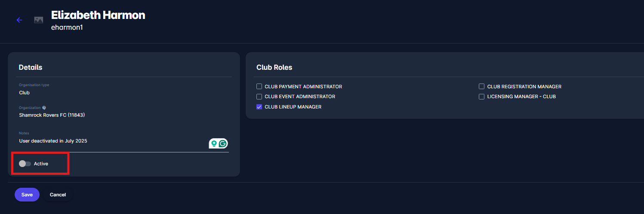Click the eharmon1 username text
Screen dimensions: 644x214
(x=67, y=28)
